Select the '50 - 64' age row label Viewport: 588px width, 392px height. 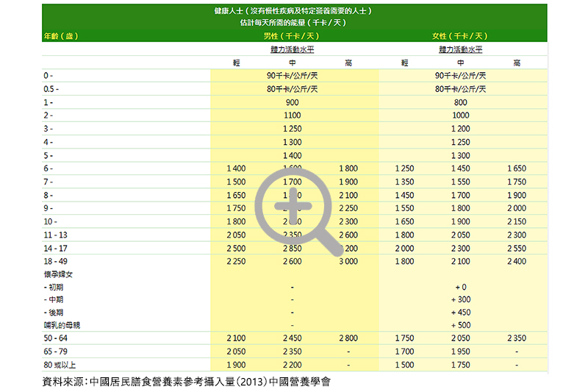tap(56, 338)
